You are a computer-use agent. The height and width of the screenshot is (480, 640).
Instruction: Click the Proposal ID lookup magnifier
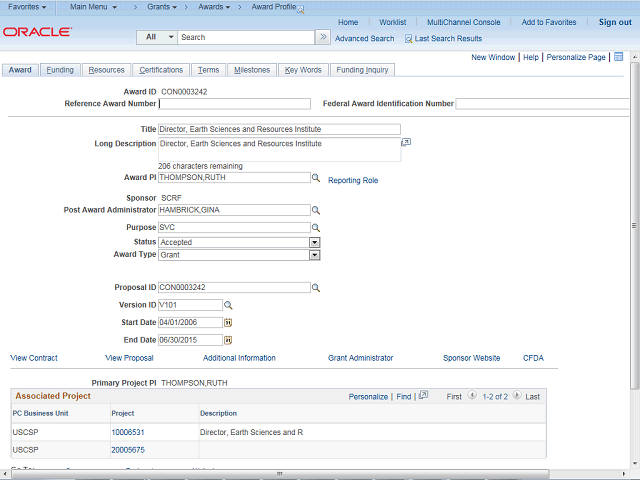[x=315, y=288]
